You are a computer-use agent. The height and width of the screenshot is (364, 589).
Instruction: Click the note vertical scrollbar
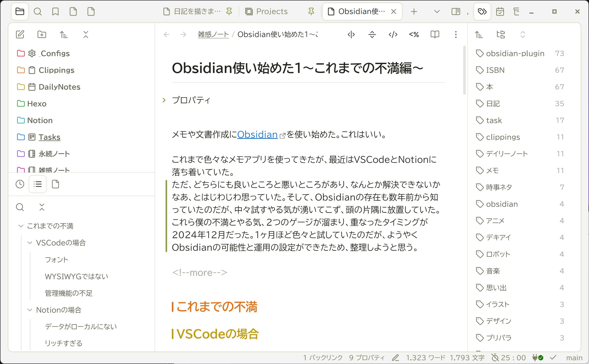[x=465, y=70]
